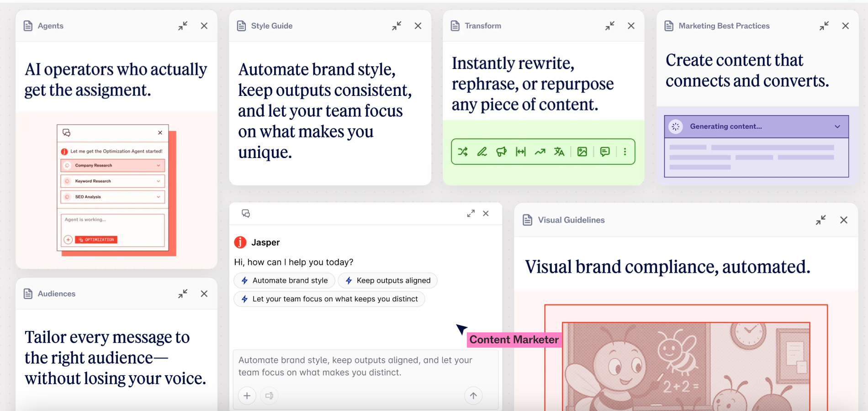Click the image icon in Transform toolbar
The image size is (868, 411).
pos(582,152)
